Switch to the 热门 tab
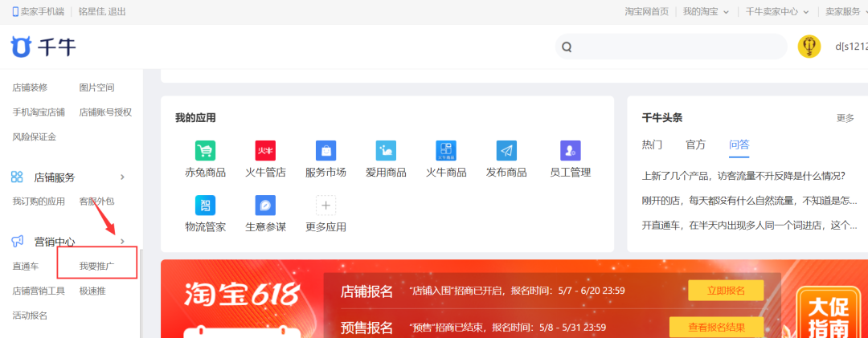The height and width of the screenshot is (338, 868). coord(652,145)
